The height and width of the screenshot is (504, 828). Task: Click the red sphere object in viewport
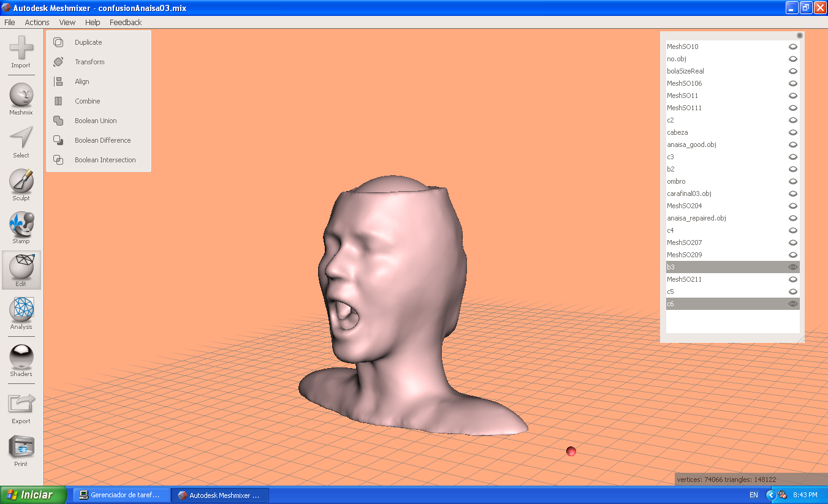coord(571,451)
